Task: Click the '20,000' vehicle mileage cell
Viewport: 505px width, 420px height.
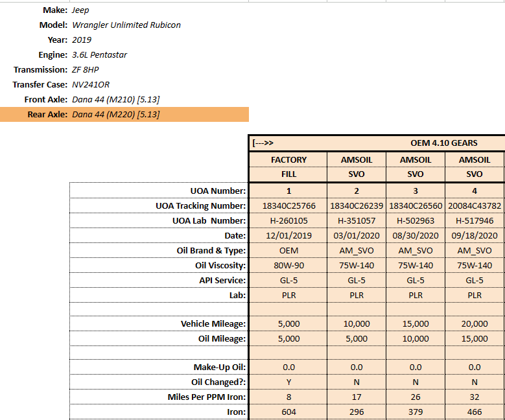Action: [475, 323]
